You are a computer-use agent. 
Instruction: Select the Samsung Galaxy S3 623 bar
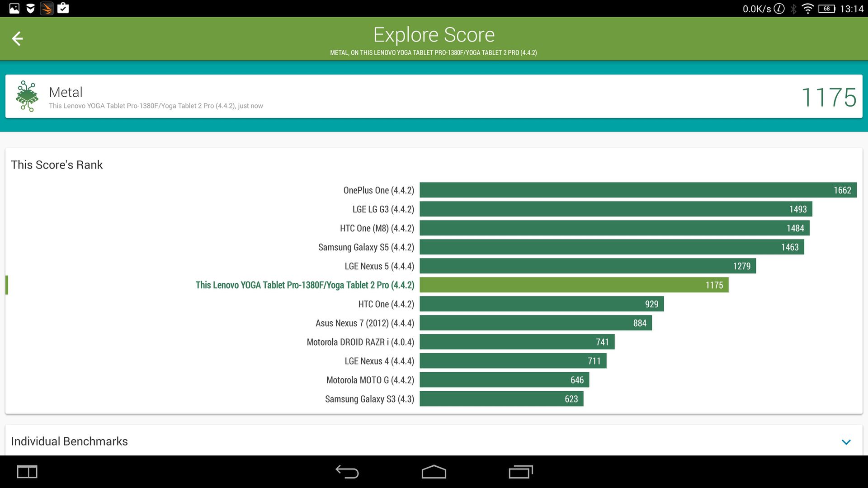[501, 399]
